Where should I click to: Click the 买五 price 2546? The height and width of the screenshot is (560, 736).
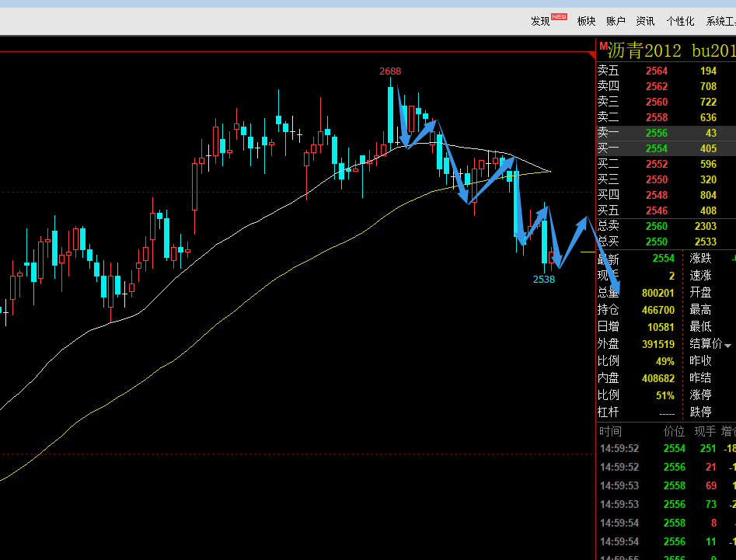coord(656,210)
